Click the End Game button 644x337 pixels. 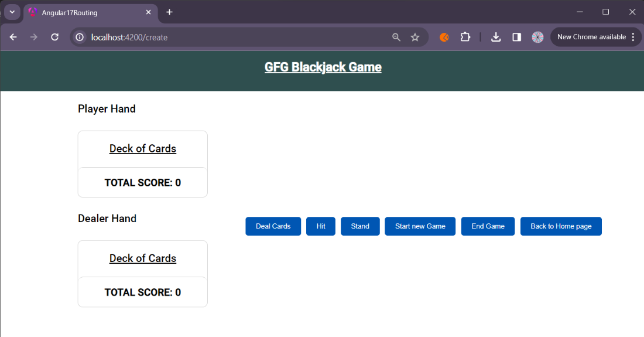click(x=488, y=226)
